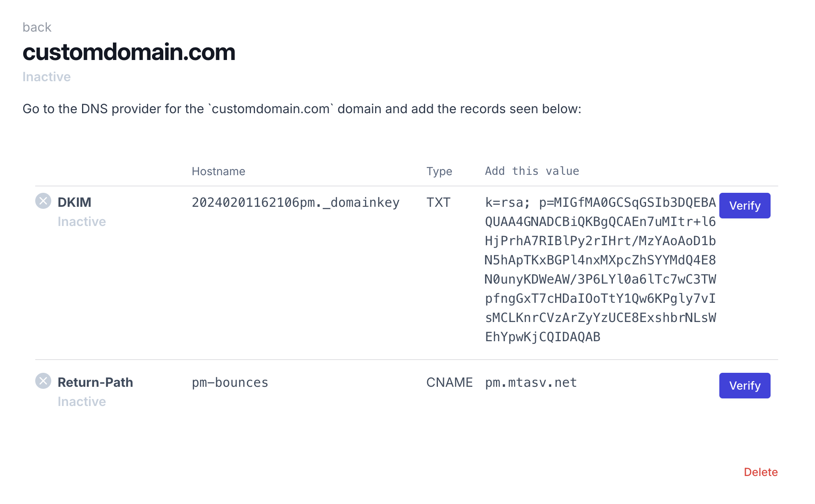Open the back link at the top

point(37,27)
